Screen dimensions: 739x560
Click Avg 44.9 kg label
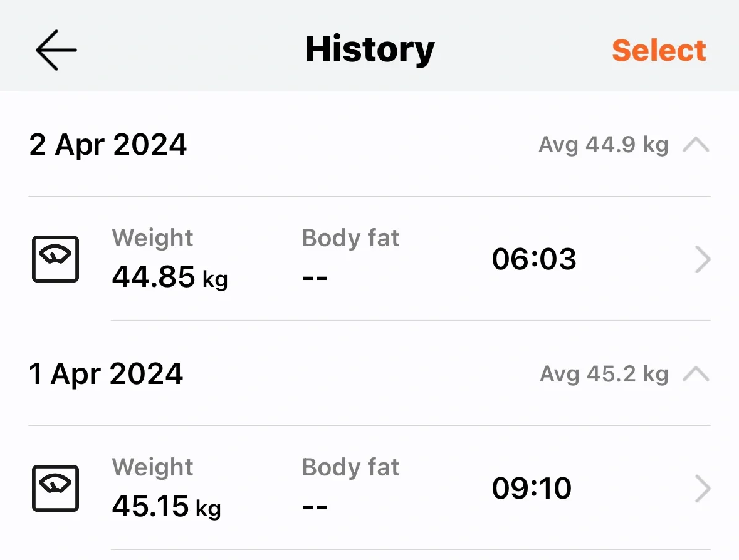[604, 145]
